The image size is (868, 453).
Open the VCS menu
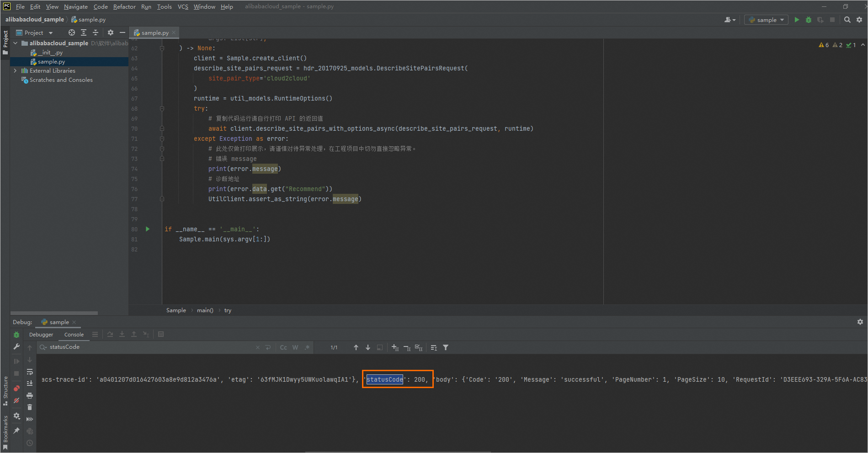click(x=183, y=6)
